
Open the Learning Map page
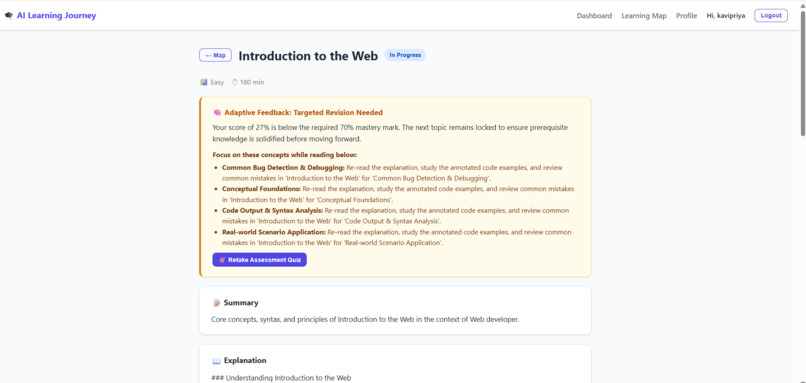coord(644,16)
